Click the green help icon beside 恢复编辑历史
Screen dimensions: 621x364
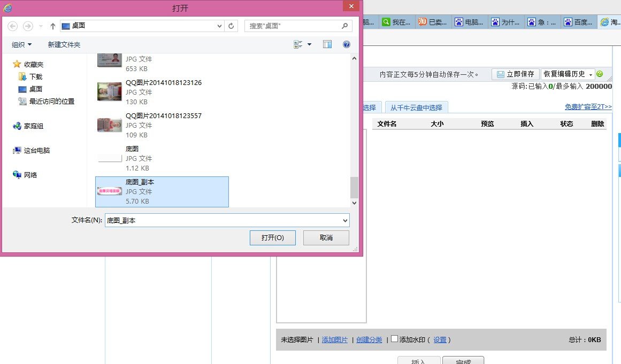(x=600, y=74)
